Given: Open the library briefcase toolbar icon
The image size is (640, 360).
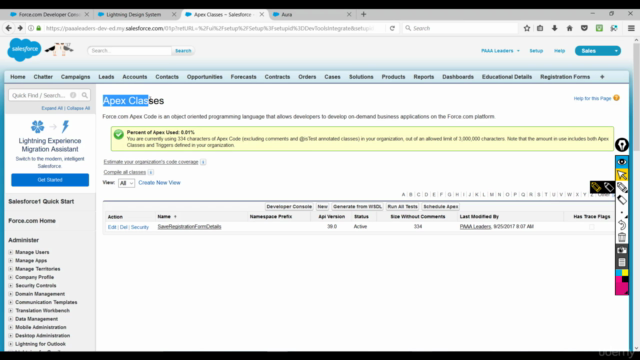Looking at the screenshot, I should point(540,28).
